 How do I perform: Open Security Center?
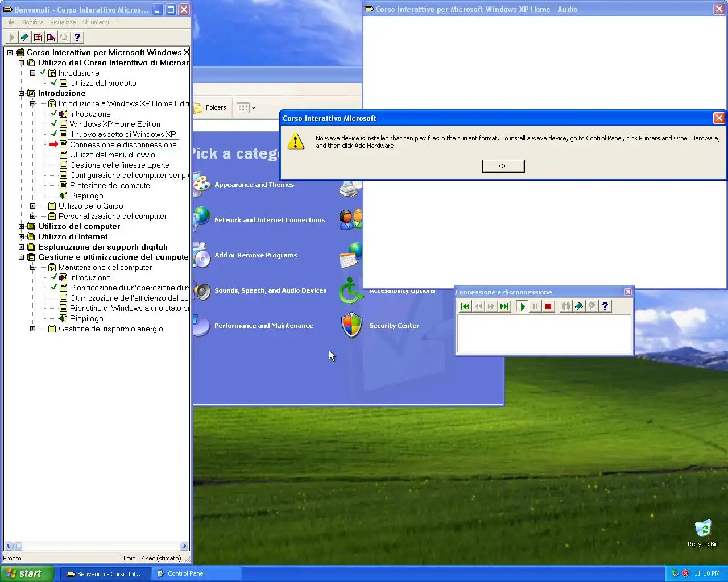pos(394,326)
